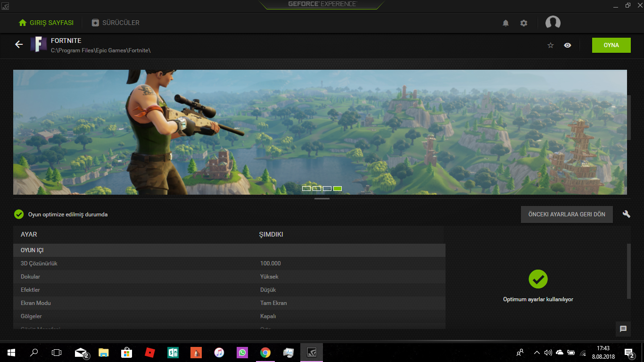Open Windows search from the taskbar
Image resolution: width=644 pixels, height=362 pixels.
tap(34, 352)
